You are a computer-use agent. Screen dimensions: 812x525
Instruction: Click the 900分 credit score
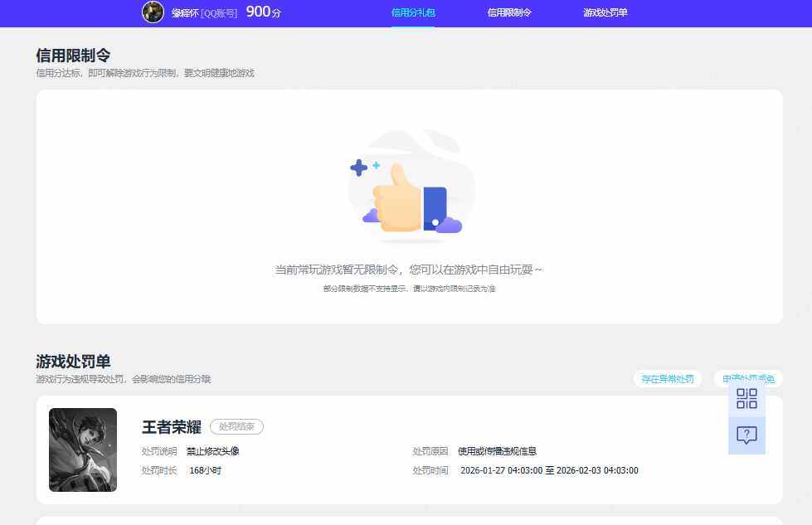(x=264, y=12)
